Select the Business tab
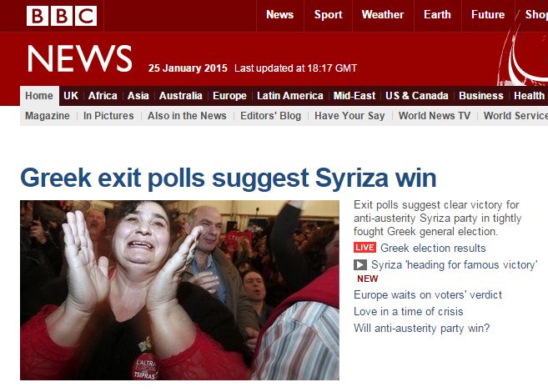Image resolution: width=548 pixels, height=392 pixels. (x=481, y=96)
